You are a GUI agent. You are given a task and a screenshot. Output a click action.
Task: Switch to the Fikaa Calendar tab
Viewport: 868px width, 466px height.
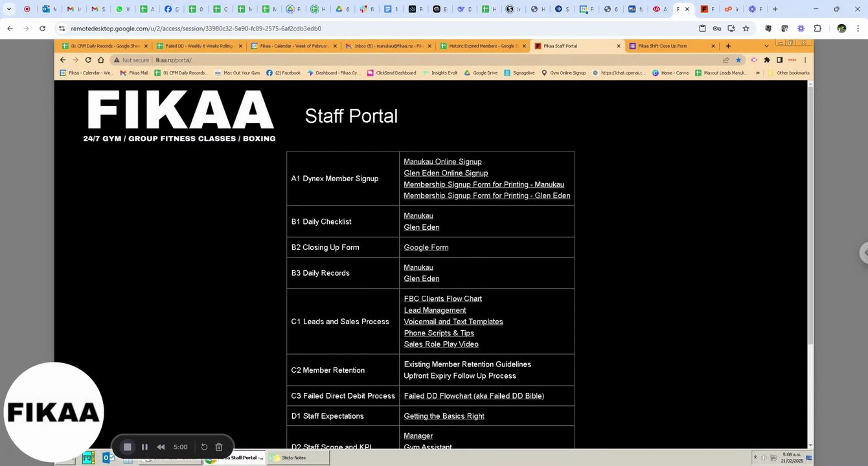[x=294, y=46]
